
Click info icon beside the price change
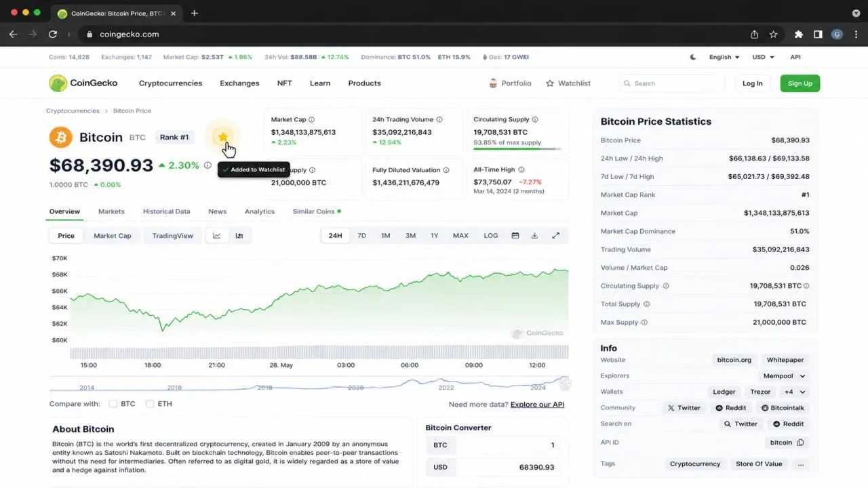208,165
